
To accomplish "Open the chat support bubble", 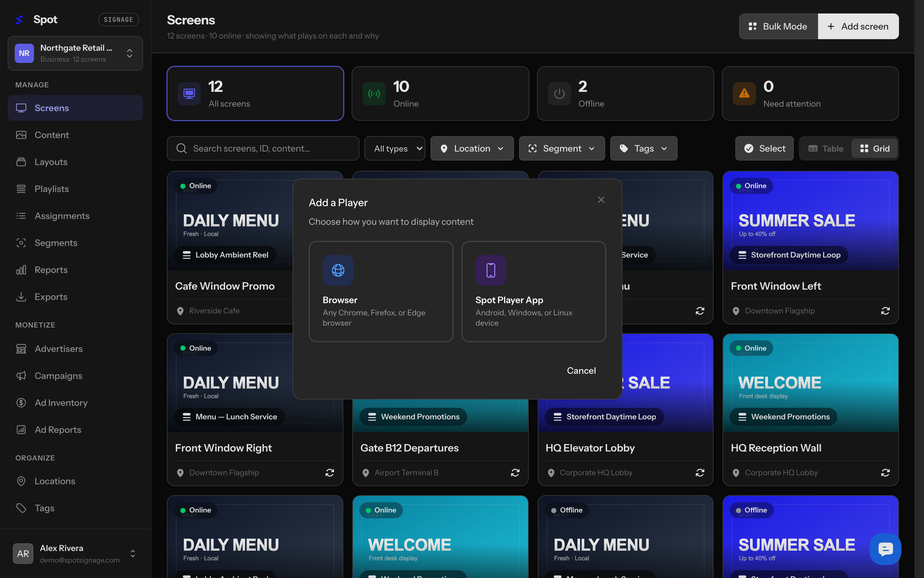I will [885, 548].
